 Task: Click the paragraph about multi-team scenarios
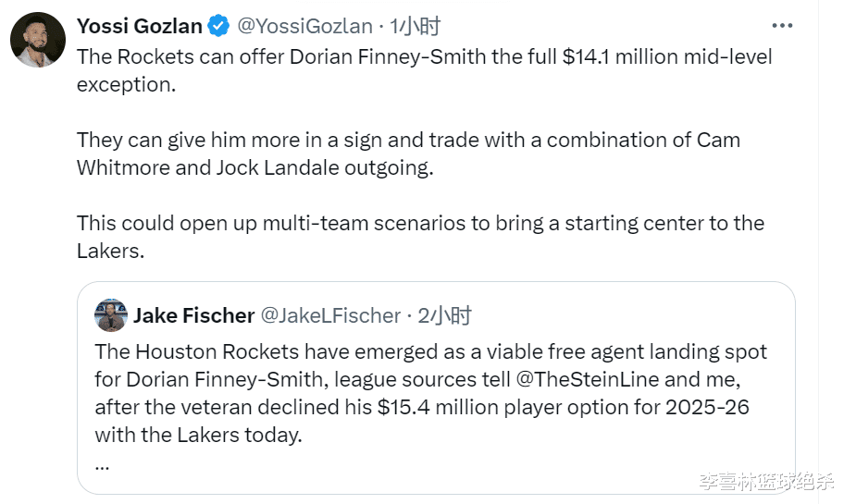420,236
